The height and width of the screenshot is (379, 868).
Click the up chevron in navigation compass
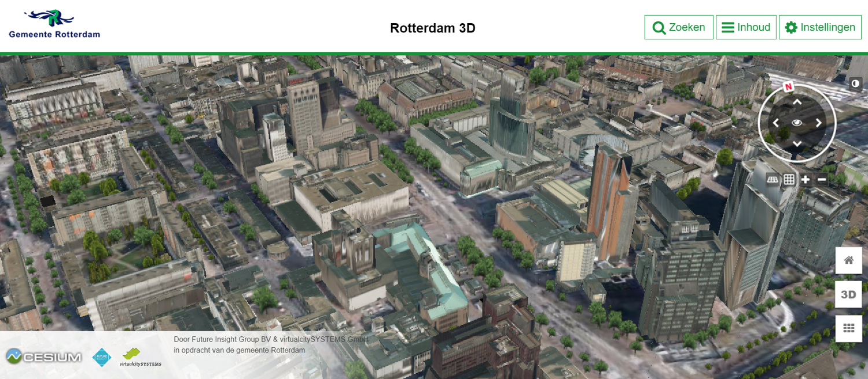pyautogui.click(x=797, y=102)
